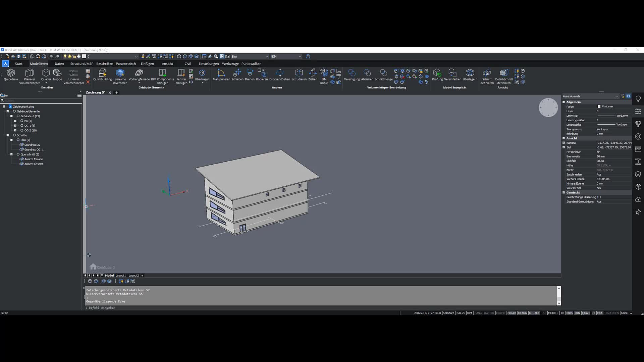The width and height of the screenshot is (644, 362).
Task: Select the Quickdraw tool
Action: point(11,75)
